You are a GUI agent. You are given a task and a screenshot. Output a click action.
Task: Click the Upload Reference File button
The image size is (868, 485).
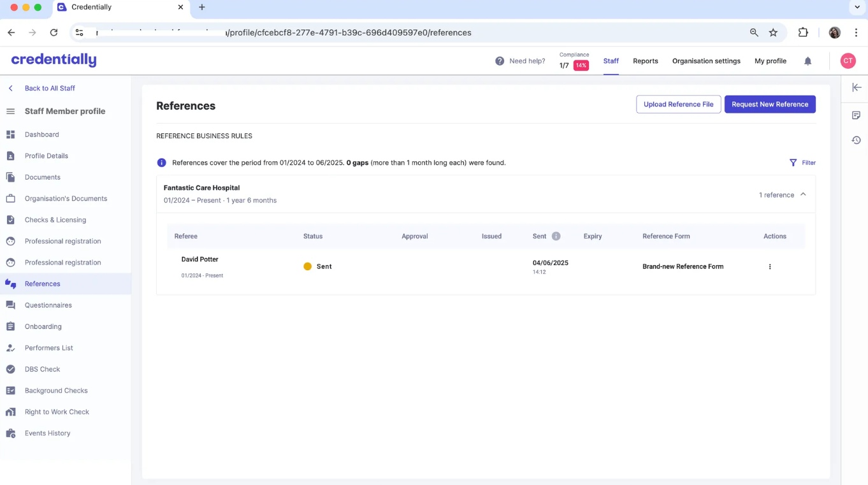point(678,105)
